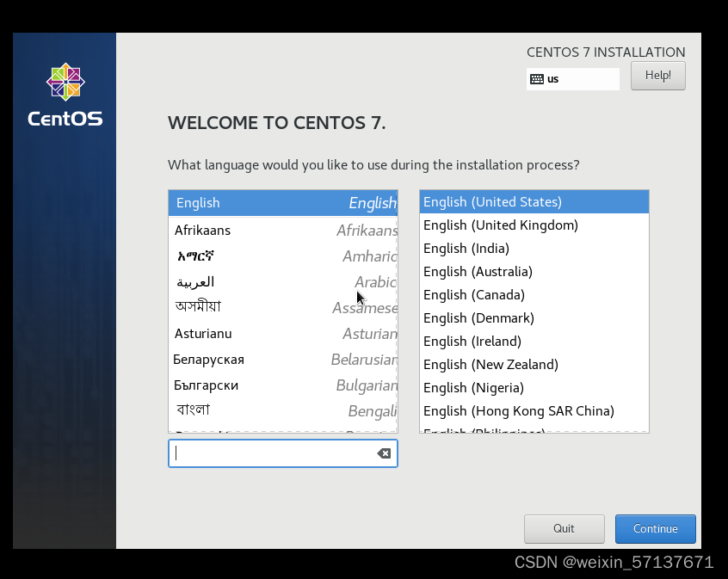Select Afrikaans in the language list

(283, 231)
